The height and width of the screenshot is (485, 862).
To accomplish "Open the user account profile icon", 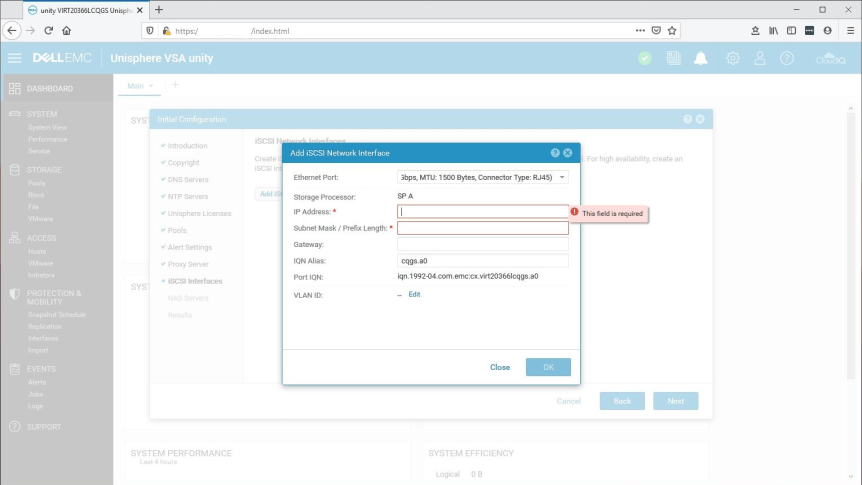I will [x=760, y=58].
